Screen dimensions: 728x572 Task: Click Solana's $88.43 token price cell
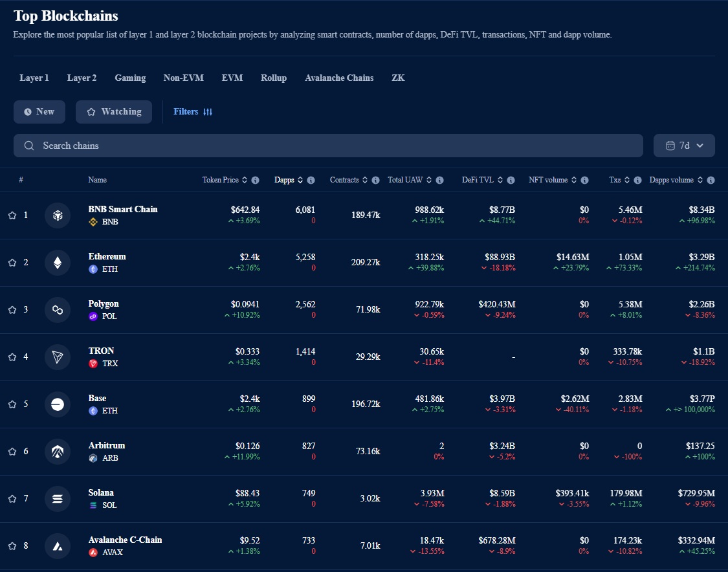click(x=247, y=493)
